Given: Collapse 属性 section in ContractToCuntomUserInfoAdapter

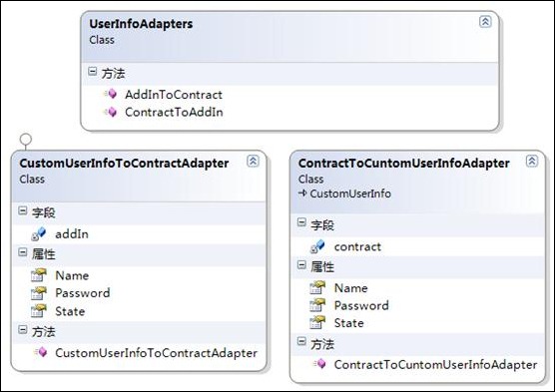Looking at the screenshot, I should pyautogui.click(x=301, y=264).
